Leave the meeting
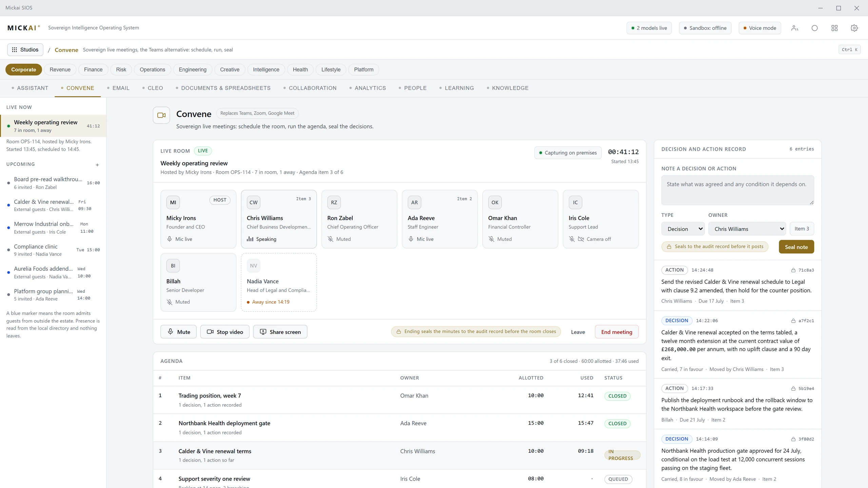This screenshot has height=488, width=868. coord(578,332)
